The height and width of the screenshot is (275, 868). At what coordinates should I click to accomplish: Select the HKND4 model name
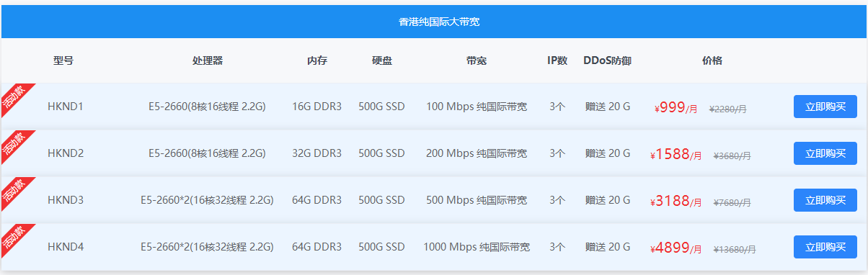pyautogui.click(x=66, y=247)
